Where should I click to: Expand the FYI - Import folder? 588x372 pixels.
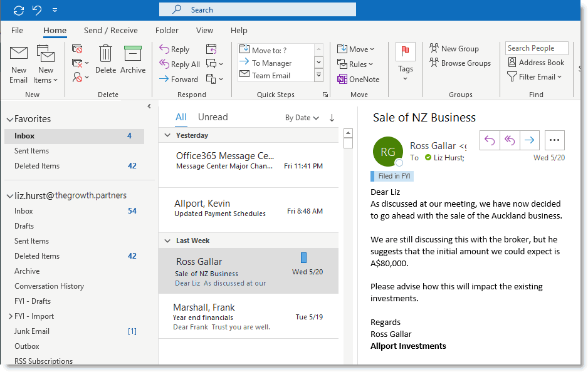tap(10, 316)
